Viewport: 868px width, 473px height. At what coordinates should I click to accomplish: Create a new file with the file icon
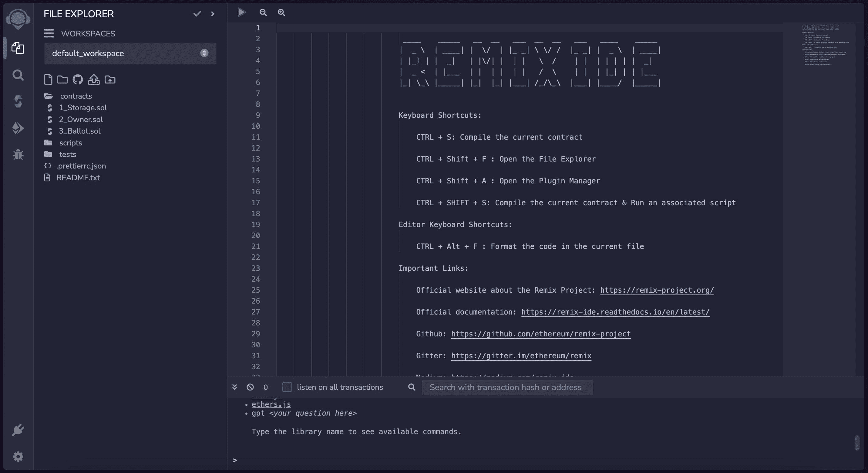point(48,80)
